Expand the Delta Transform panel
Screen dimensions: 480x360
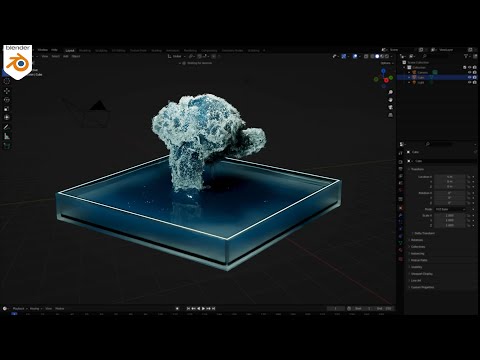click(x=424, y=233)
